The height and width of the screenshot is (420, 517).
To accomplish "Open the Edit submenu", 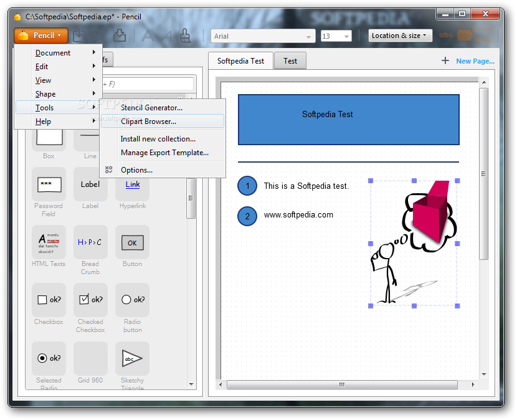I will [x=58, y=66].
